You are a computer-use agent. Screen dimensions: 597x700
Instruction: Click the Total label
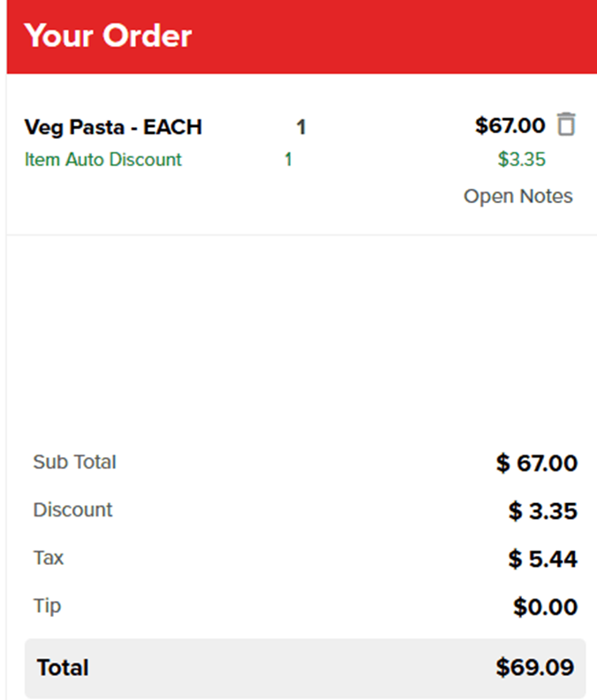click(63, 667)
